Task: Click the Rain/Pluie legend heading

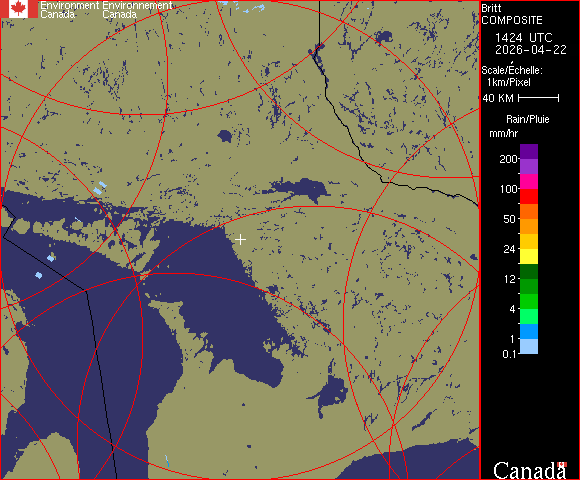Action: click(527, 119)
